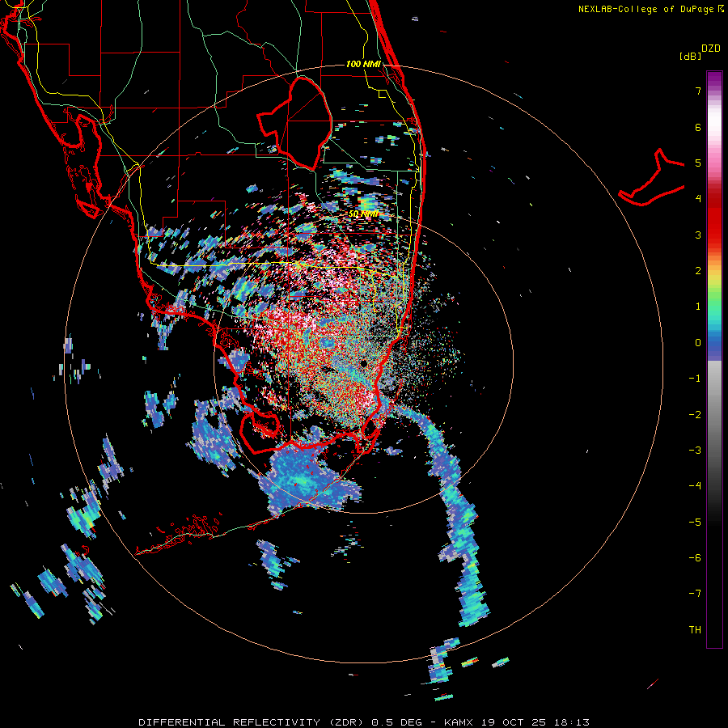The image size is (728, 728).
Task: Click the 0 value on the color scale
Action: tap(698, 343)
